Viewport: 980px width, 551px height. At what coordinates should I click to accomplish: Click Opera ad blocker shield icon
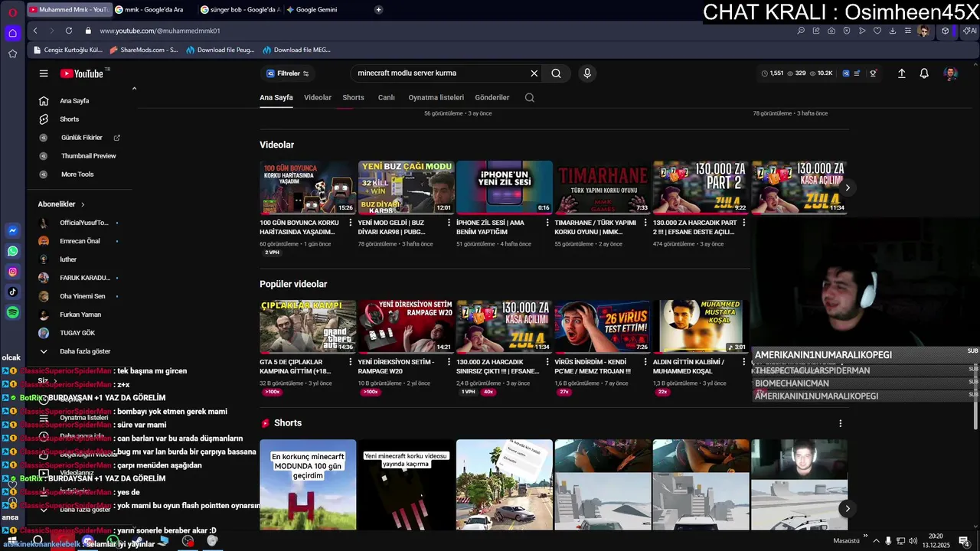[847, 31]
